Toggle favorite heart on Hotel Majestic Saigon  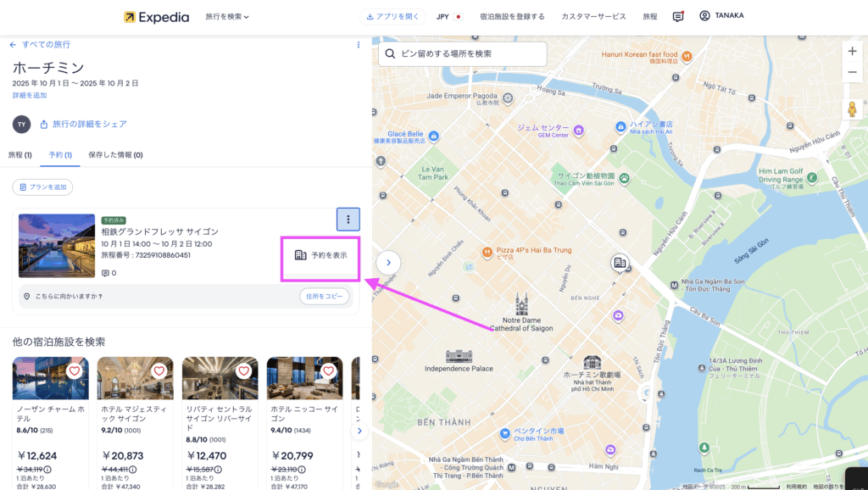(159, 371)
